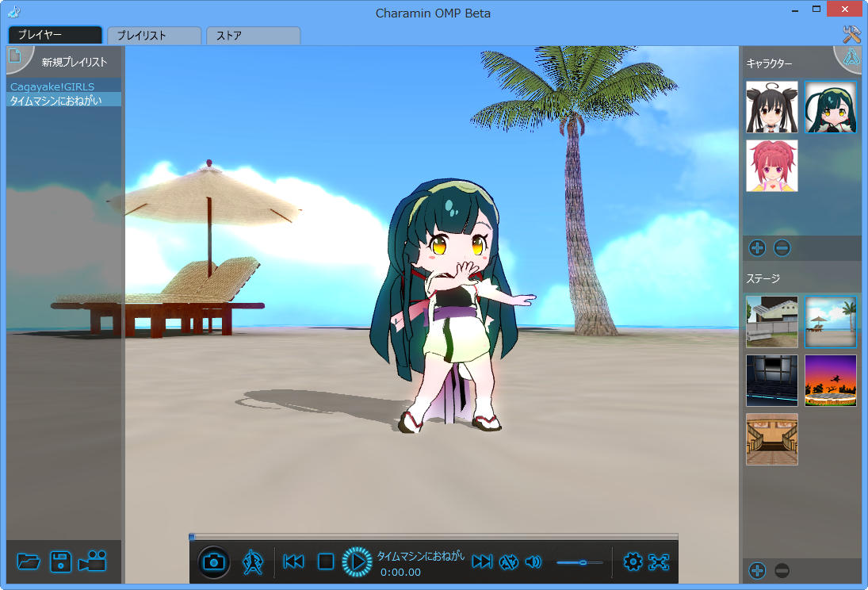868x590 pixels.
Task: Remove a stage with the grayed minus button
Action: pos(782,570)
